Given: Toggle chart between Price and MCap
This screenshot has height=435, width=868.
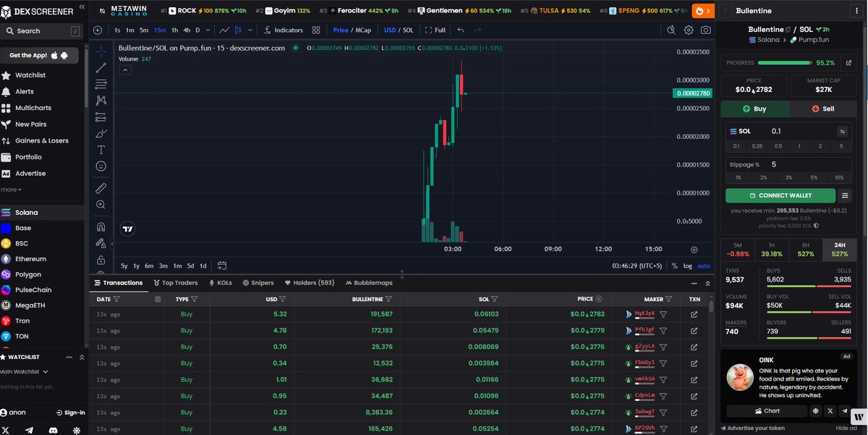Looking at the screenshot, I should [x=352, y=30].
